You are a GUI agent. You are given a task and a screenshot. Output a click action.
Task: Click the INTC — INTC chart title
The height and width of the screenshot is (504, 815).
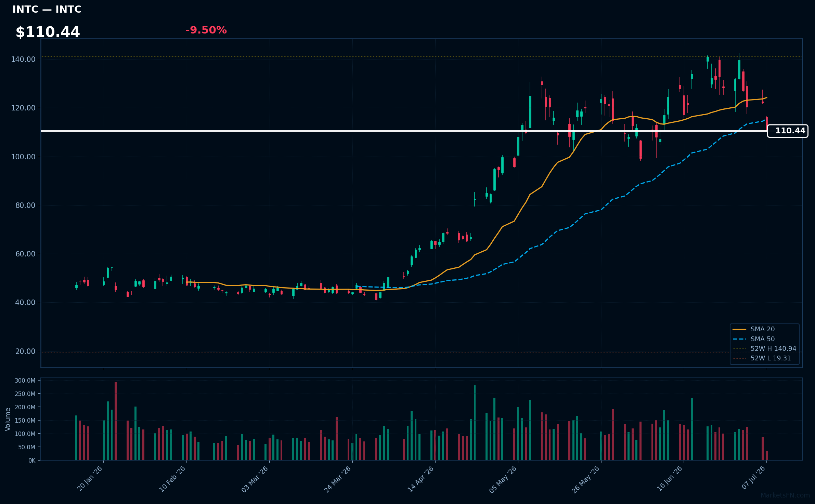click(47, 9)
